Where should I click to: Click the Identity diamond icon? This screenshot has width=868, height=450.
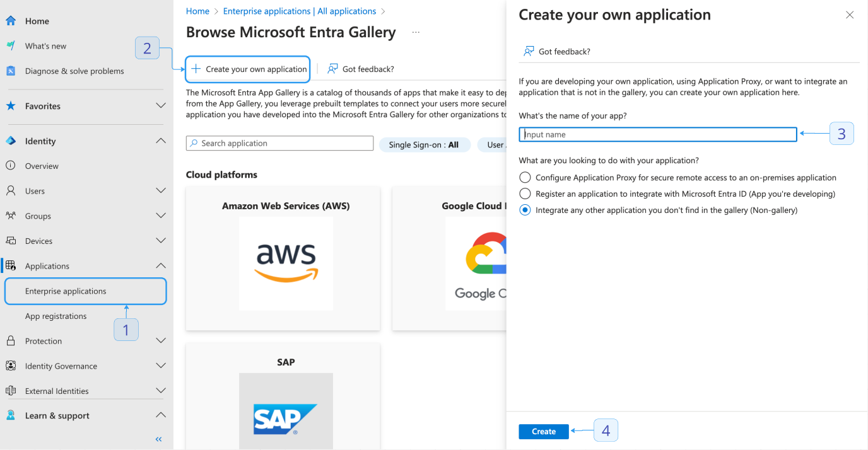click(x=11, y=141)
